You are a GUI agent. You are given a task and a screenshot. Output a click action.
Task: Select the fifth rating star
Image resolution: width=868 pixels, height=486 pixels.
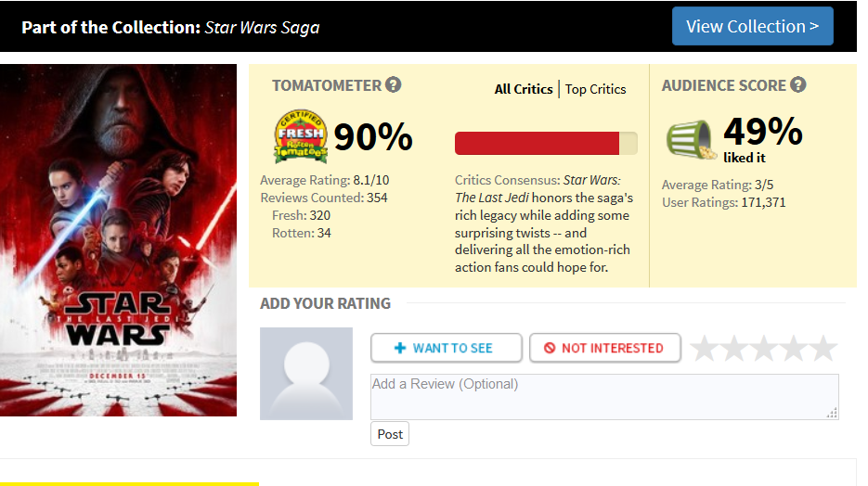pos(823,349)
